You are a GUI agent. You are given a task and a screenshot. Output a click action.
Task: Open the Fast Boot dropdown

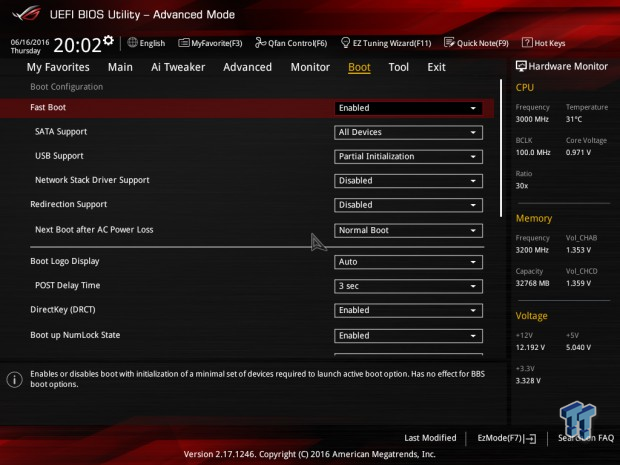click(408, 108)
